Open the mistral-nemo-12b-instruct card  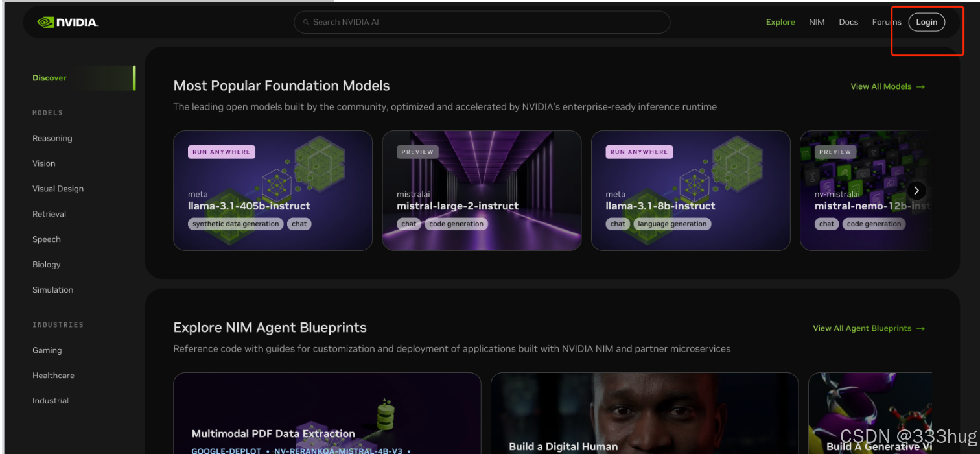(x=866, y=191)
